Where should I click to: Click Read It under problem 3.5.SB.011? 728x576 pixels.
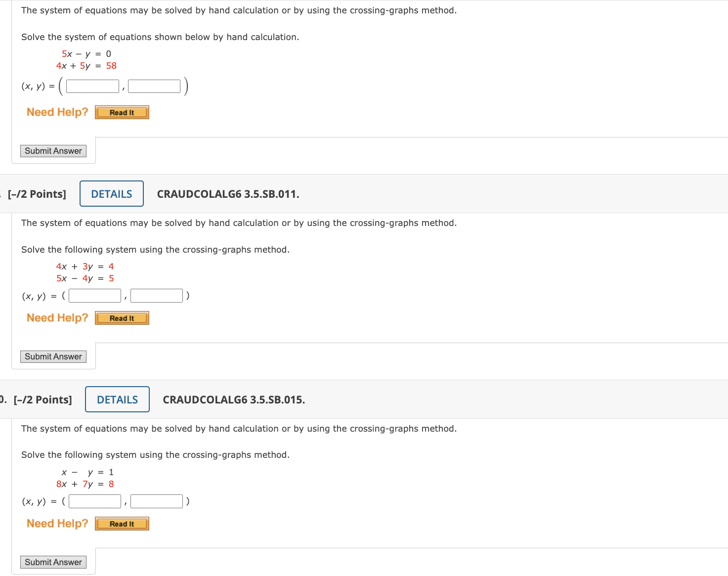[x=122, y=318]
